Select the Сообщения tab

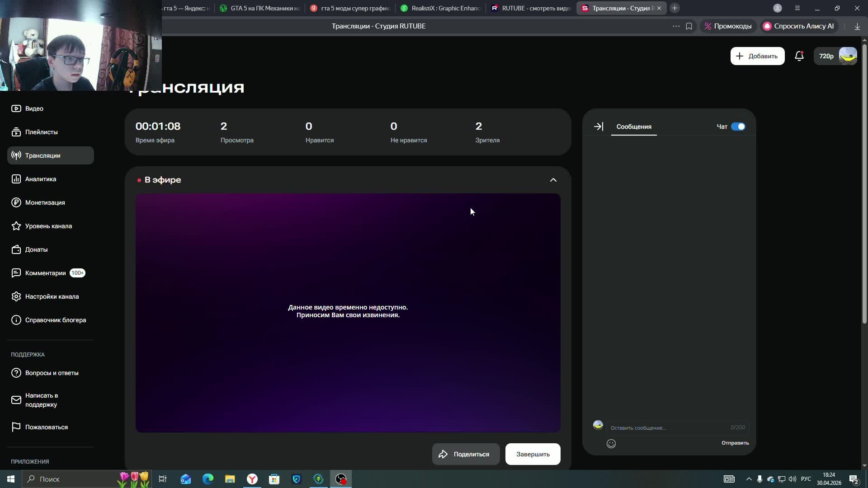pos(633,127)
